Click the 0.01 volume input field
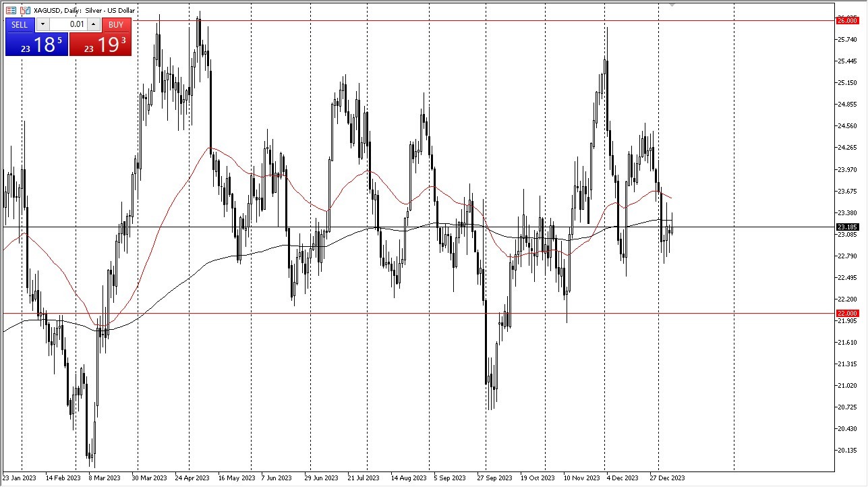The height and width of the screenshot is (487, 868). (67, 24)
